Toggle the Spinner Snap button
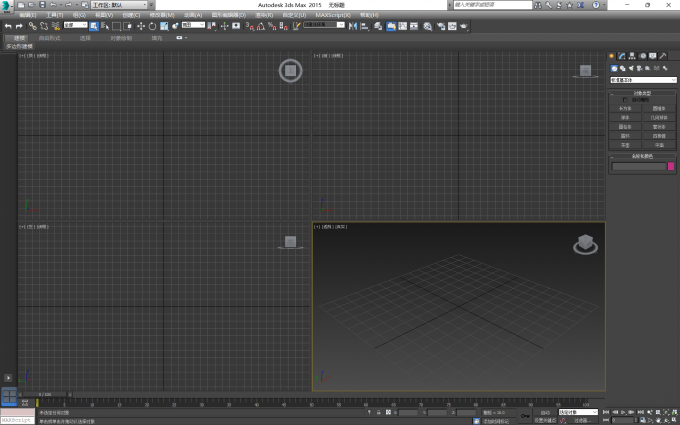This screenshot has height=425, width=680. click(x=283, y=26)
